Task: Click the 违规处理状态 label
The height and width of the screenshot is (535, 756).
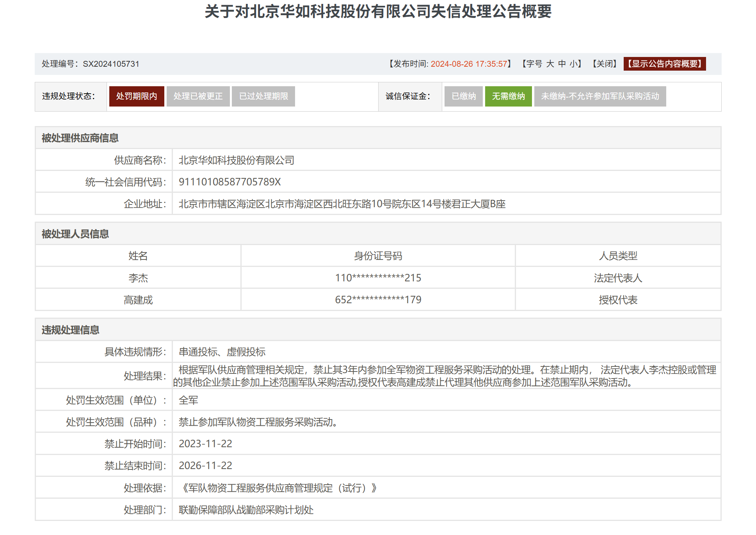Action: coord(68,96)
